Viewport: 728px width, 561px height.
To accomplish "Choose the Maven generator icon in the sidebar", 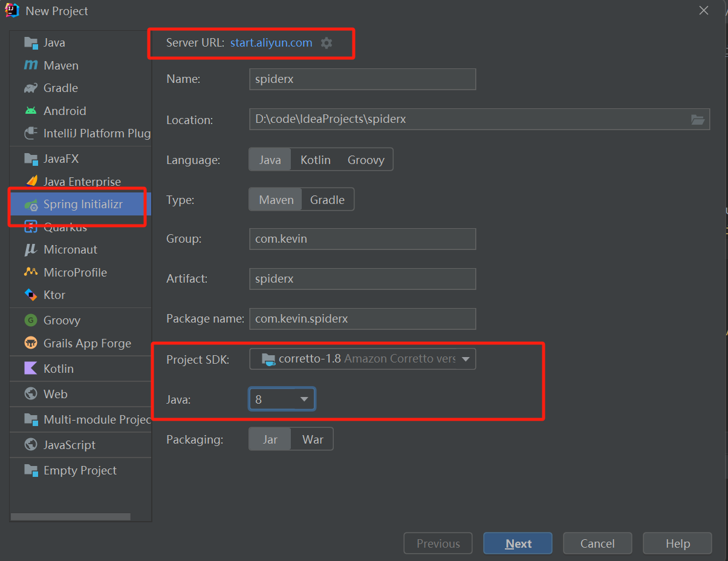I will (31, 65).
